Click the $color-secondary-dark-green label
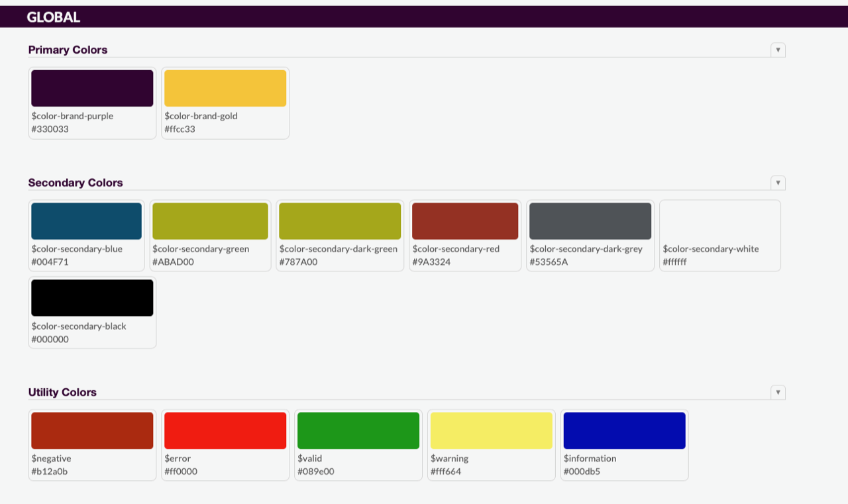848x504 pixels. click(339, 249)
